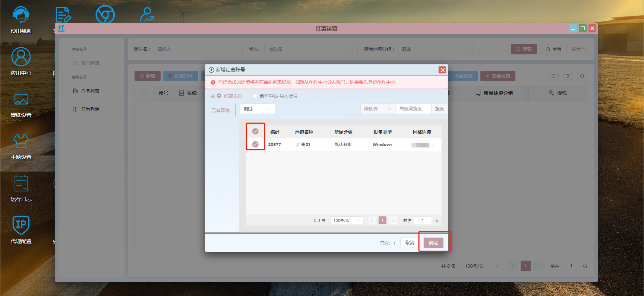Image resolution: width=644 pixels, height=296 pixels.
Task: Toggle the main table select-all checkbox
Action: pos(144,93)
